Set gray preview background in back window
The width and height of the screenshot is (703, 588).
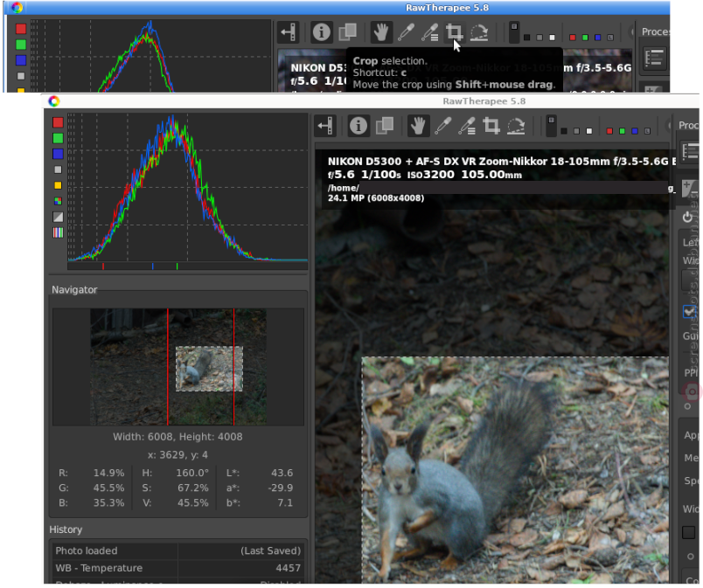point(539,38)
